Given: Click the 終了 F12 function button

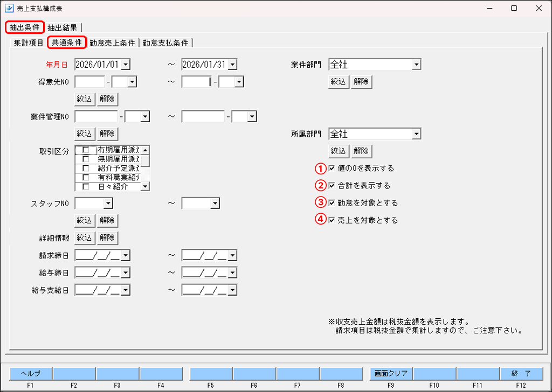Looking at the screenshot, I should pos(521,373).
